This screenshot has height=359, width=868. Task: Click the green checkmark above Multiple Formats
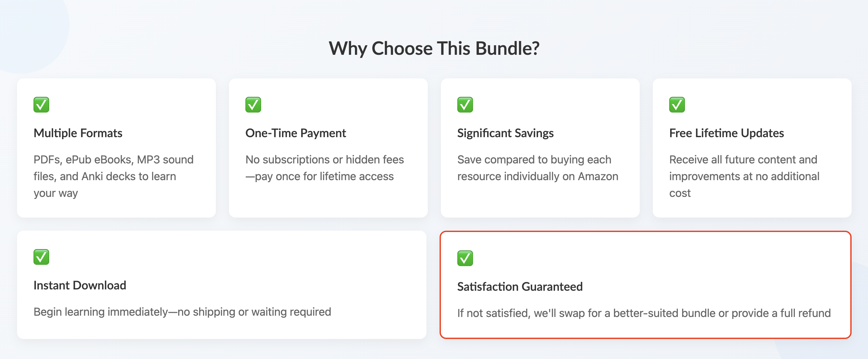(x=41, y=105)
